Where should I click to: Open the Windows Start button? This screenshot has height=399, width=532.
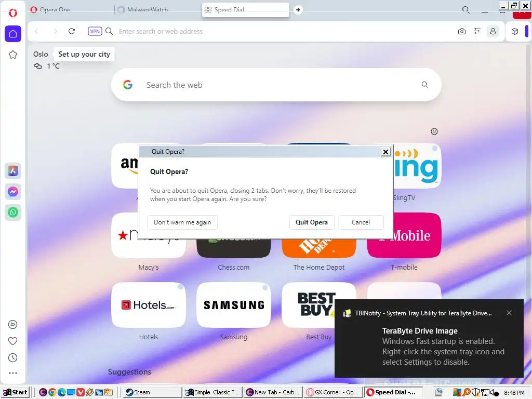click(x=15, y=392)
